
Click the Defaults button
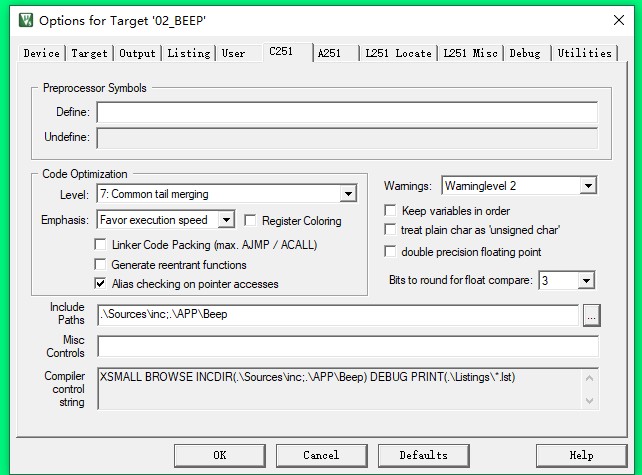point(423,455)
